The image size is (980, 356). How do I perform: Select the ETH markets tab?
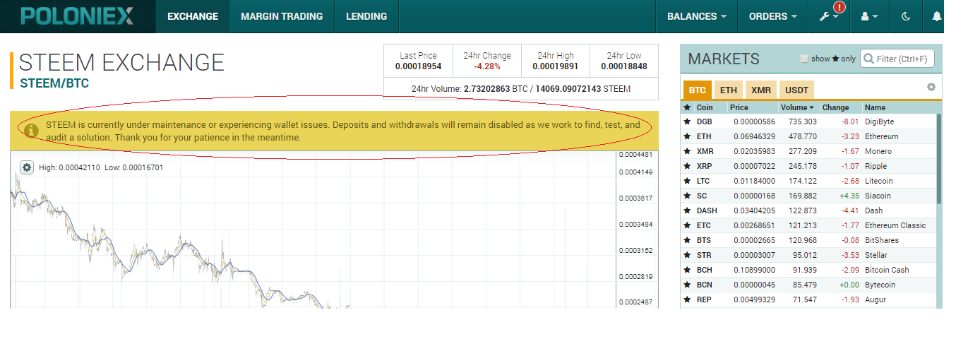click(x=729, y=90)
